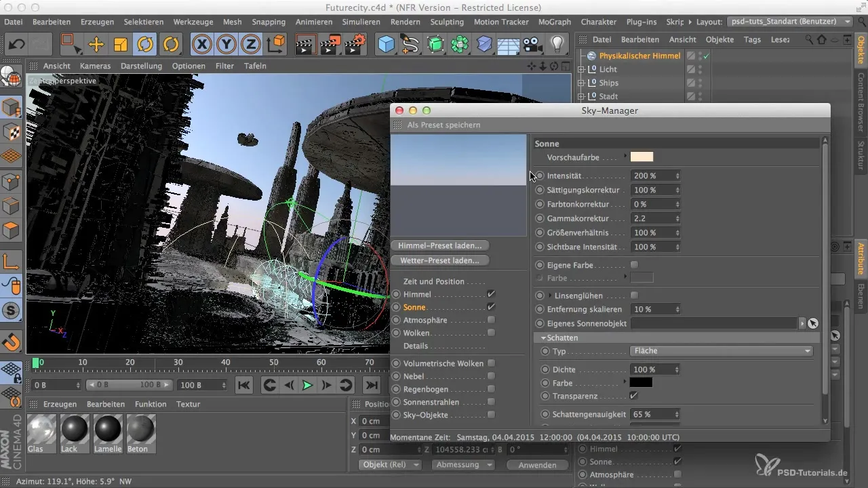Open the Vorschaufarbe color swatch
Screen dimensions: 868x488
click(x=642, y=157)
